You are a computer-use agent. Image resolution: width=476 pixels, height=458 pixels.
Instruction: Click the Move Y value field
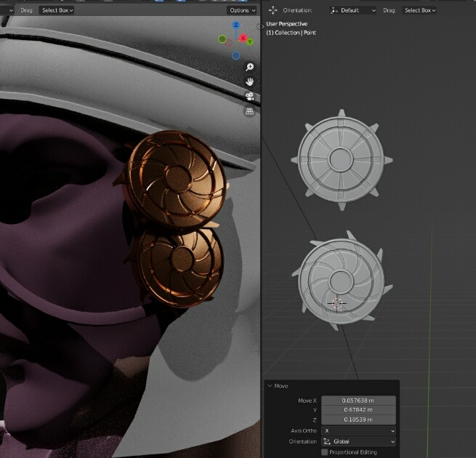[358, 410]
